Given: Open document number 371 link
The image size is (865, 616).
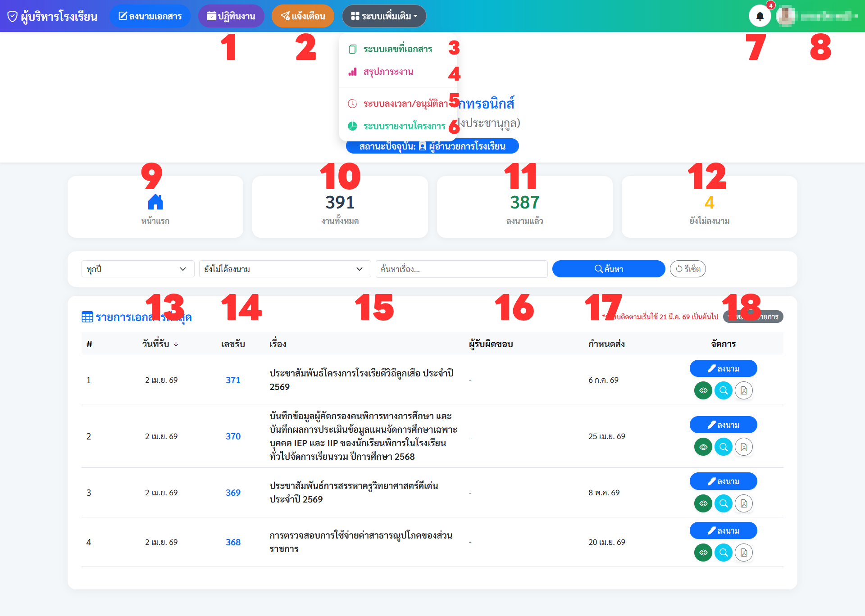Looking at the screenshot, I should [x=233, y=380].
